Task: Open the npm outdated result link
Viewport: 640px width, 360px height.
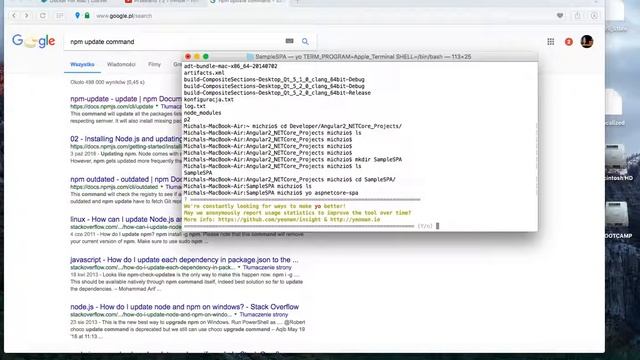Action: pos(126,179)
